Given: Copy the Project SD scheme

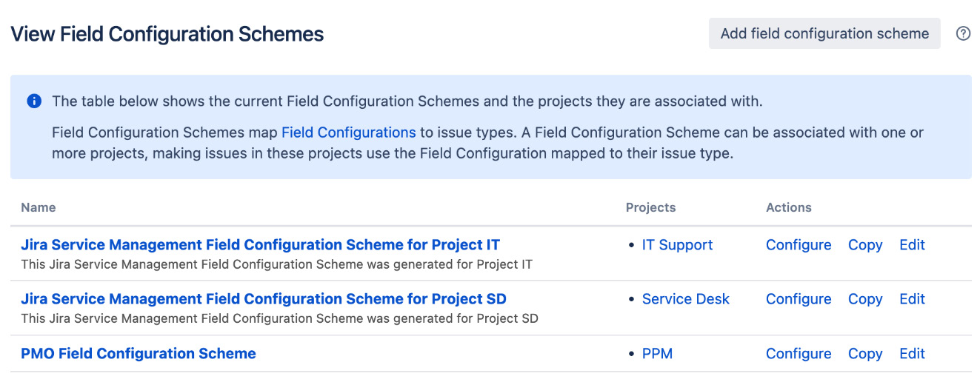Looking at the screenshot, I should click(x=865, y=299).
